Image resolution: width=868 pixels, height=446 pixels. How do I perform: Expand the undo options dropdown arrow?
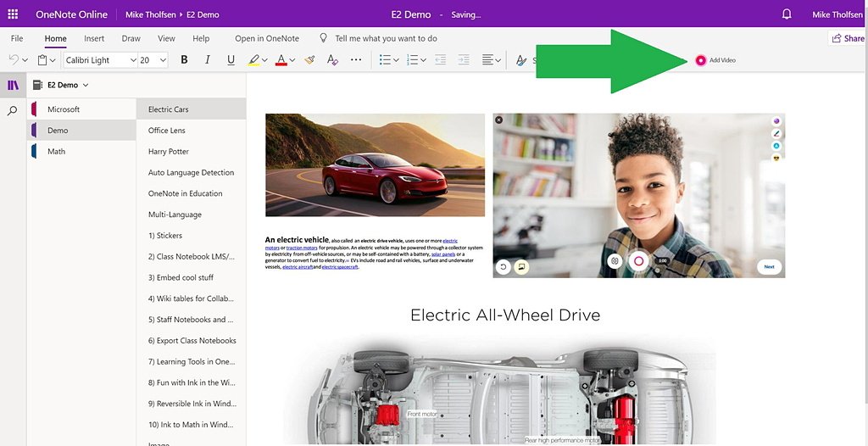(x=25, y=60)
